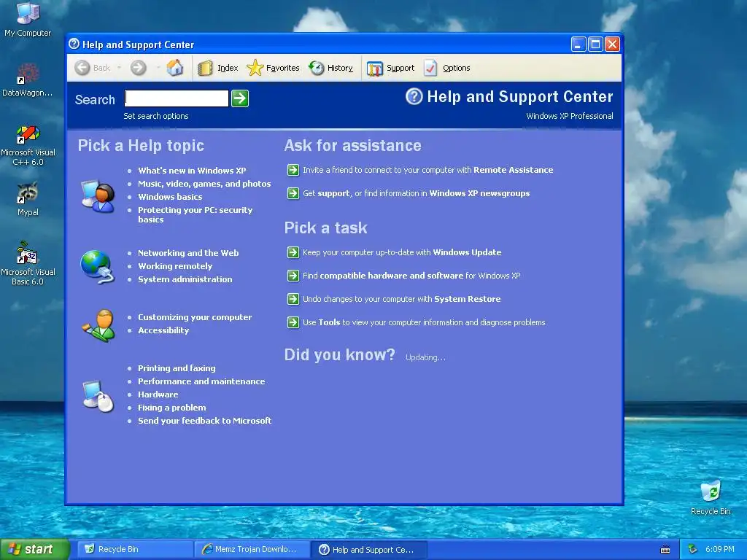Open the Start menu
Viewport: 747px width, 560px height.
click(35, 549)
